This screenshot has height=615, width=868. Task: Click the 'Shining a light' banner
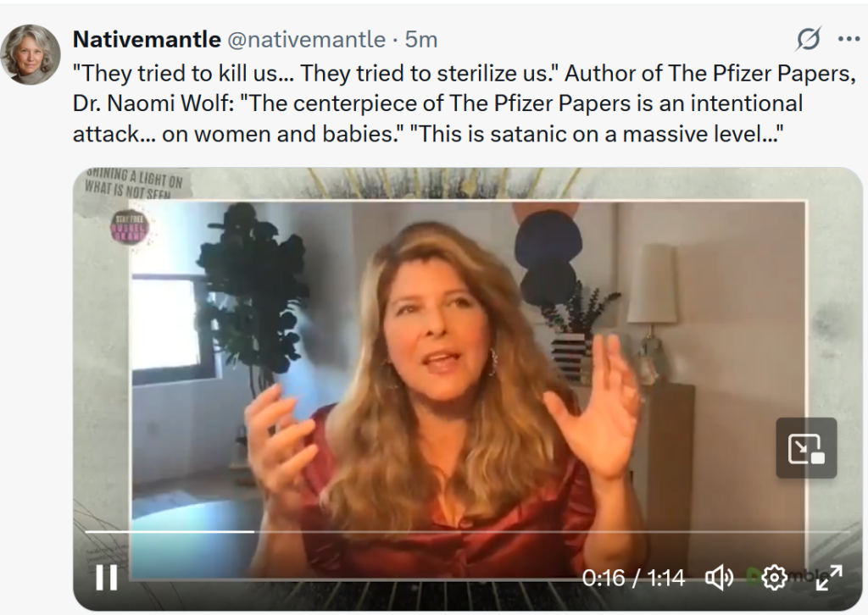point(135,182)
